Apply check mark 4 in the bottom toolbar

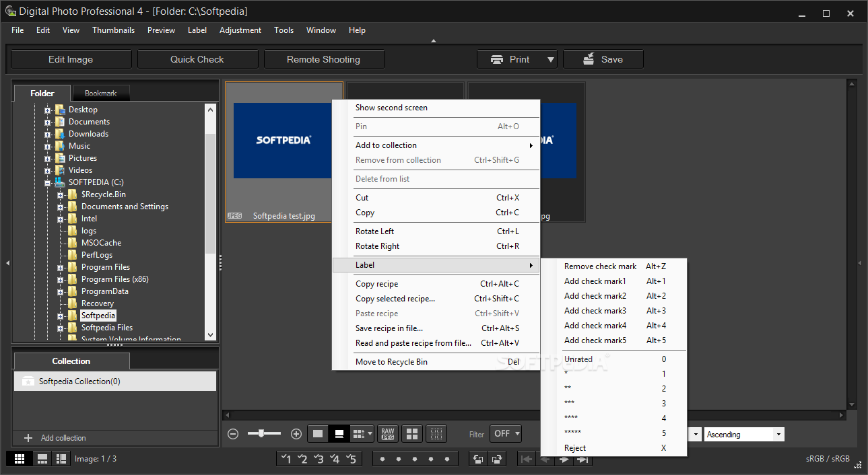click(335, 459)
